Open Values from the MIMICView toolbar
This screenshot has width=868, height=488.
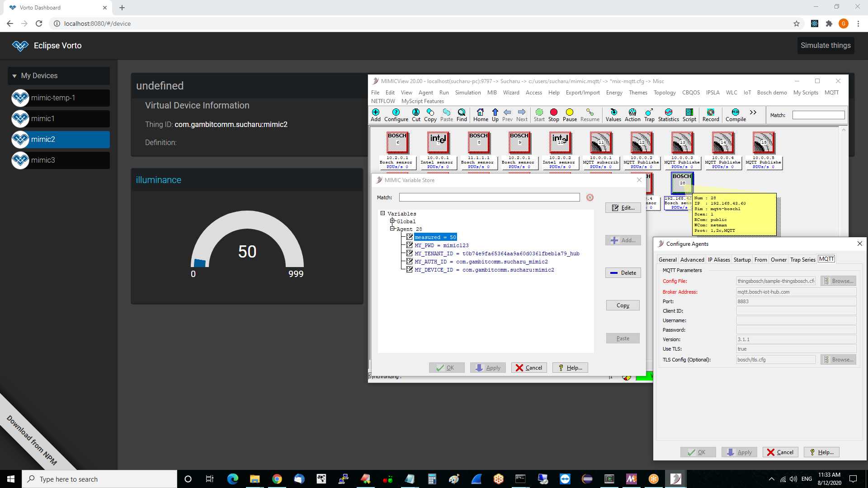pos(613,115)
